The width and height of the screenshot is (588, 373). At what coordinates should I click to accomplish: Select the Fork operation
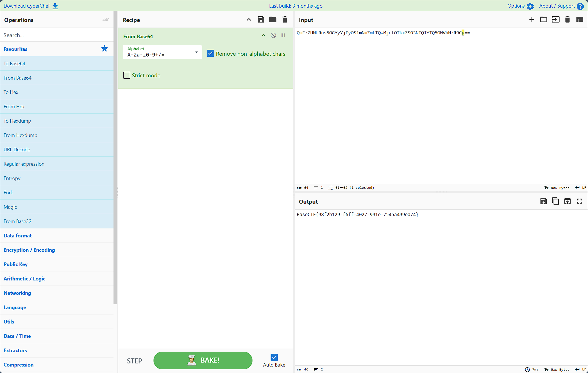coord(57,192)
